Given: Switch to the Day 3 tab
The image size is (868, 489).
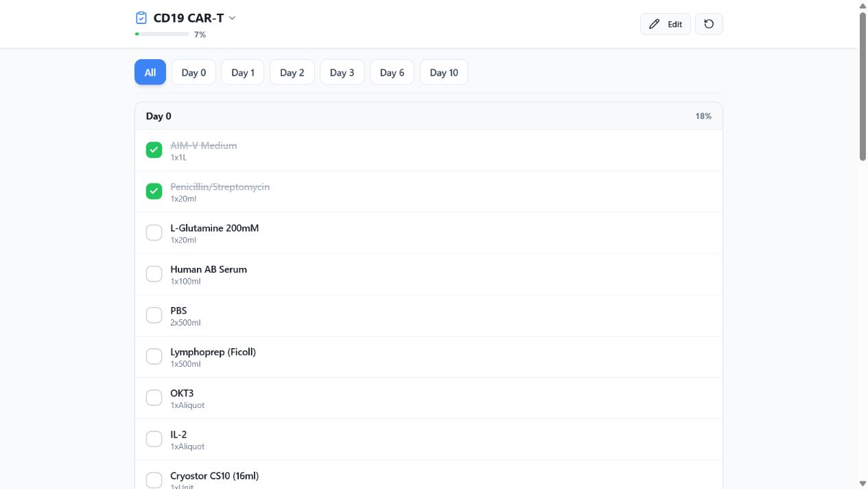Looking at the screenshot, I should click(x=342, y=72).
